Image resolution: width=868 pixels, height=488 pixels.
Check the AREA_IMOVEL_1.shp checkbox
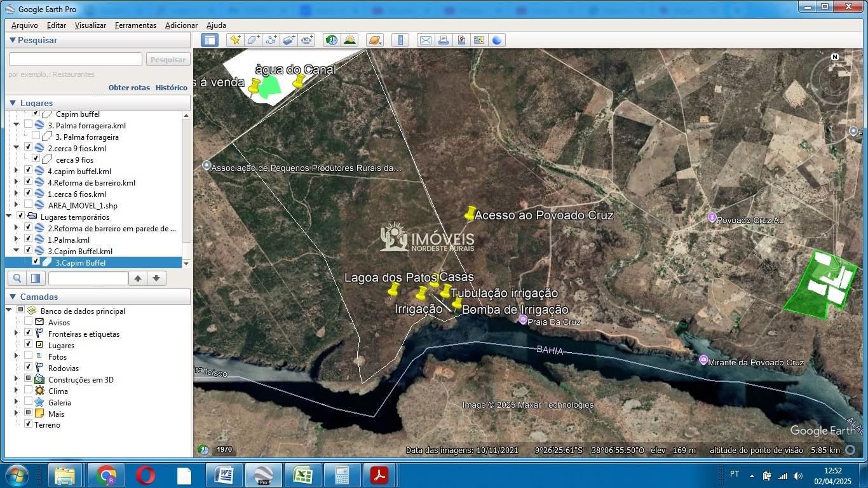[28, 205]
